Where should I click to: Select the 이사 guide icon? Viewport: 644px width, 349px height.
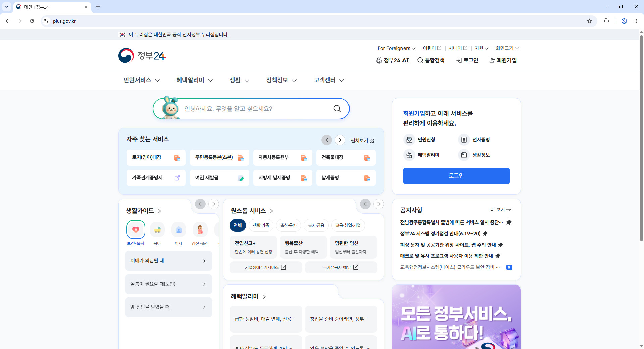[179, 230]
